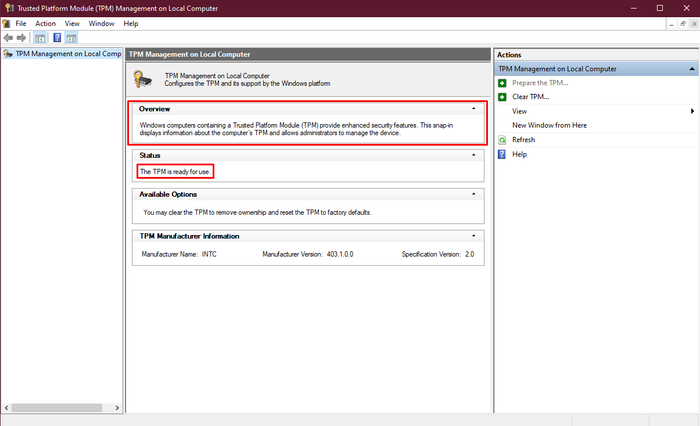Image resolution: width=700 pixels, height=426 pixels.
Task: Choose Clear TPM action
Action: 530,96
